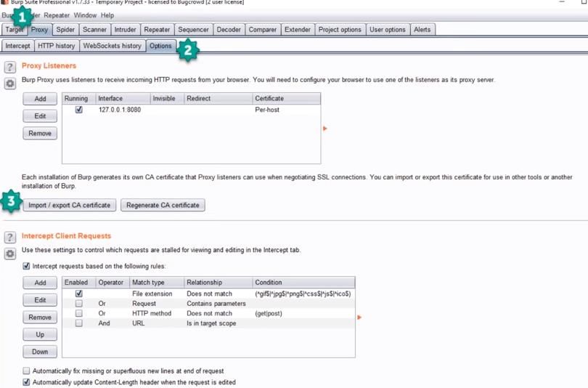
Task: Open Intercept Client Requests gear icon
Action: [10, 254]
